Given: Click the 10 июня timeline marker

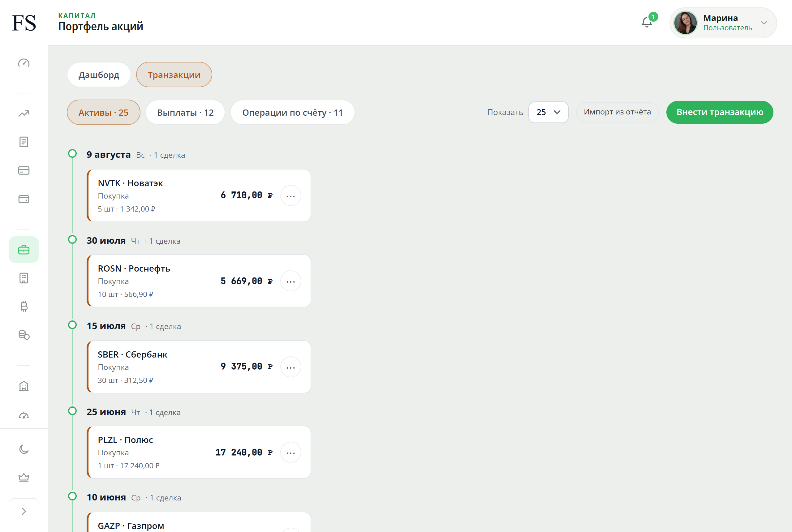Looking at the screenshot, I should pyautogui.click(x=72, y=496).
